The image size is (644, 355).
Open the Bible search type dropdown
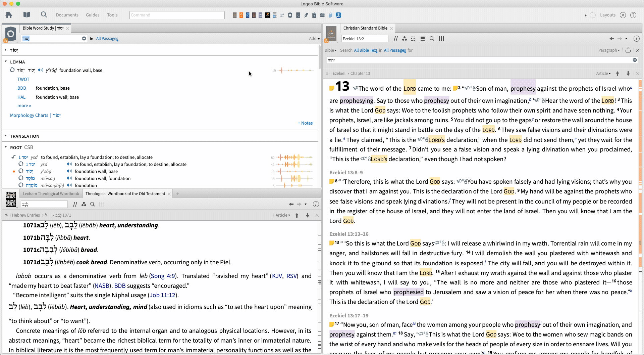tap(331, 50)
